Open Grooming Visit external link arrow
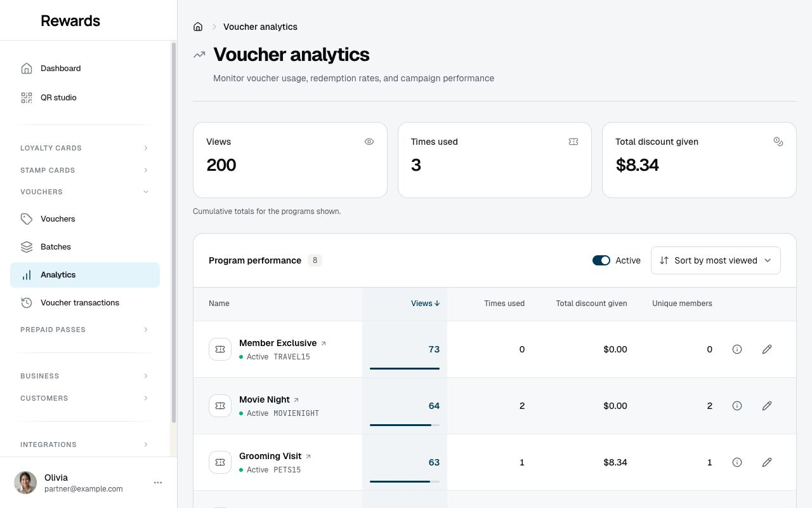Viewport: 812px width, 508px height. tap(308, 457)
